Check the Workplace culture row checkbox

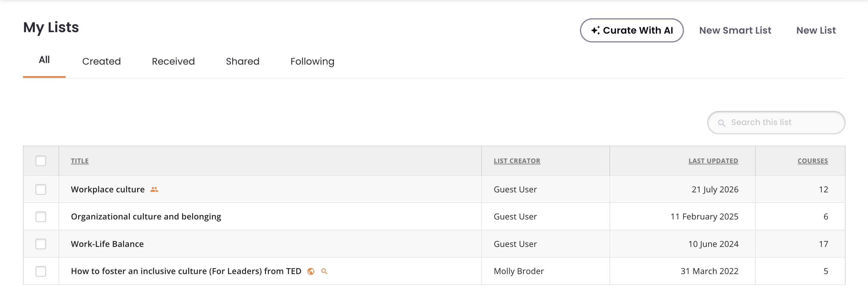(x=41, y=189)
